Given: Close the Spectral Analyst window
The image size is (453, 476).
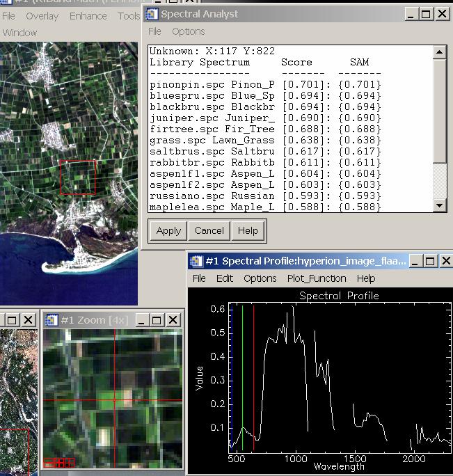Looking at the screenshot, I should 441,14.
